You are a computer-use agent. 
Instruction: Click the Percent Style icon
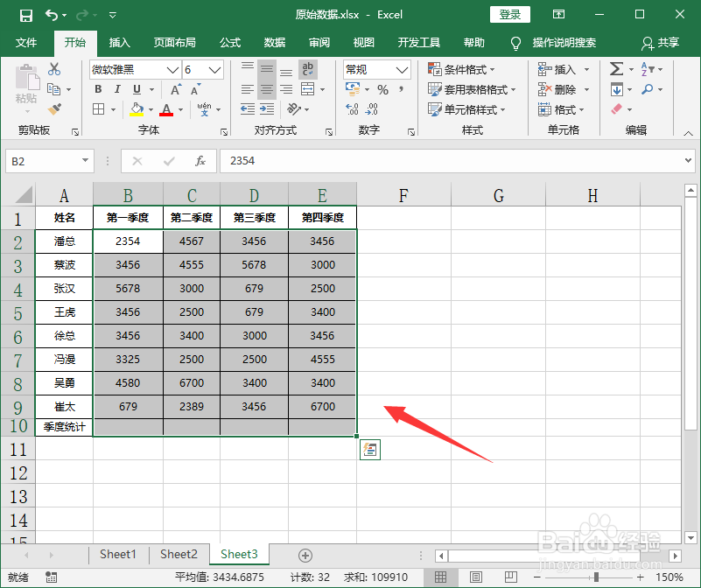point(382,90)
